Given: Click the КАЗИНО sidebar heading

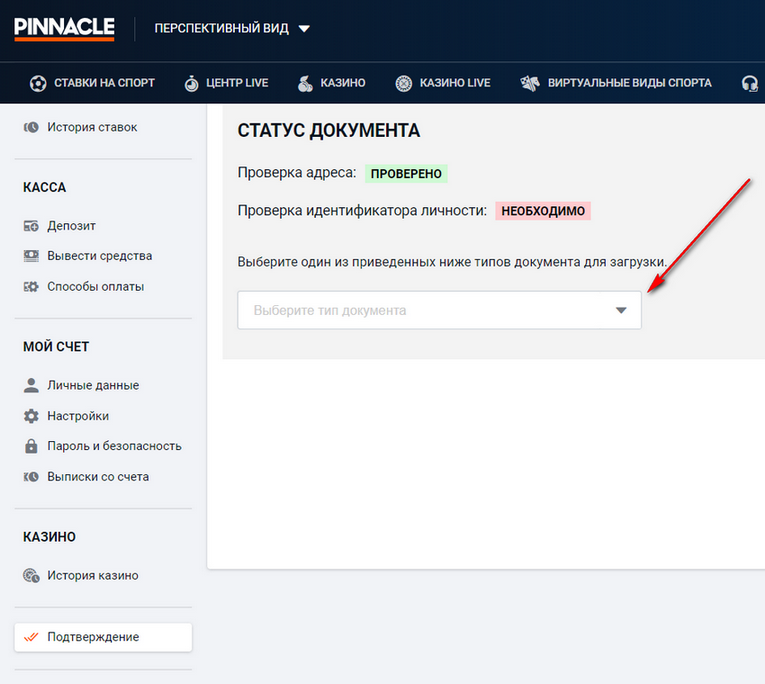Looking at the screenshot, I should point(49,537).
